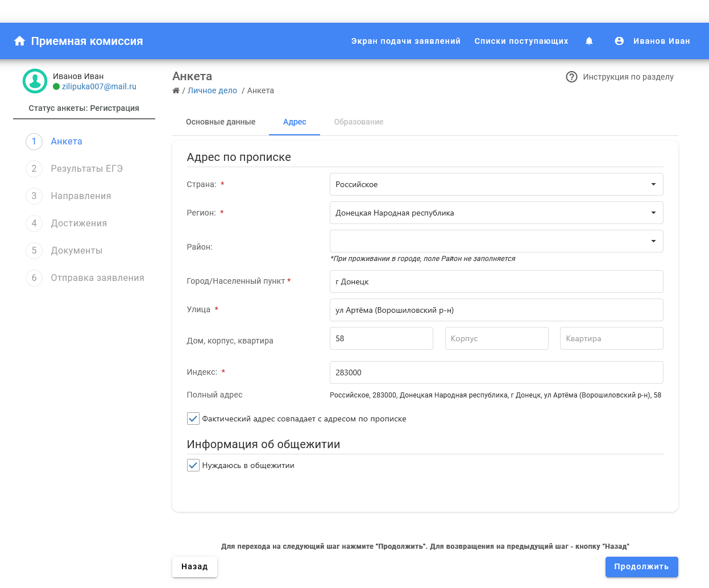Click the zilipuka007@mail.ru email link
The image size is (709, 588).
click(99, 86)
